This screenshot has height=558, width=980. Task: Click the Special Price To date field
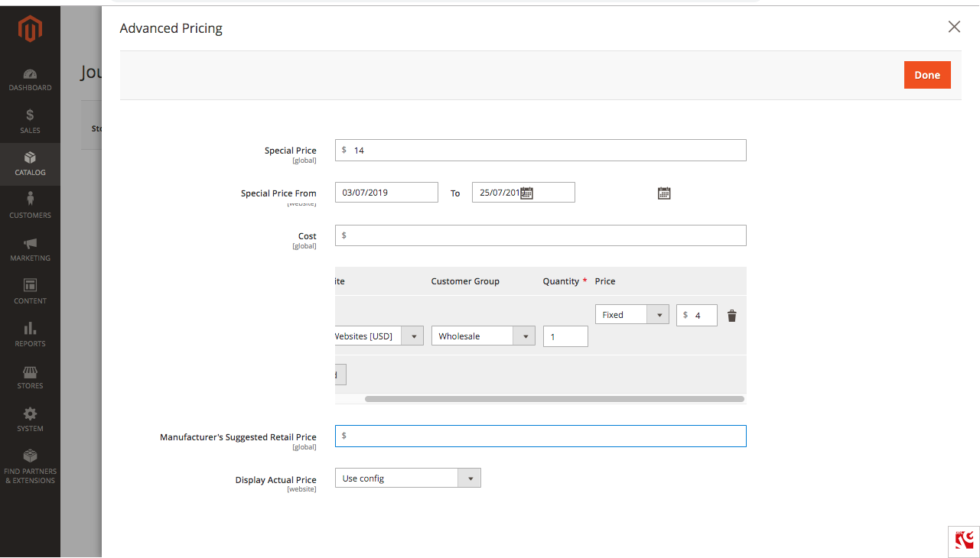pos(523,193)
